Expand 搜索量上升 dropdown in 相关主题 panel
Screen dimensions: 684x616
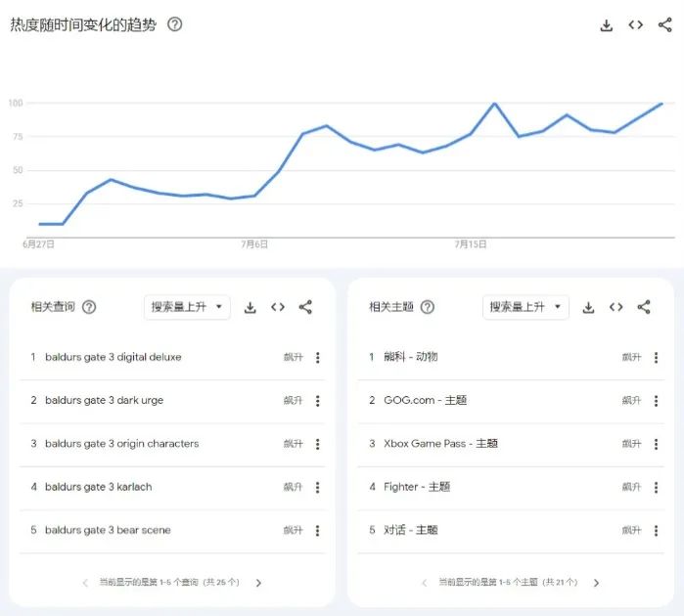[525, 307]
